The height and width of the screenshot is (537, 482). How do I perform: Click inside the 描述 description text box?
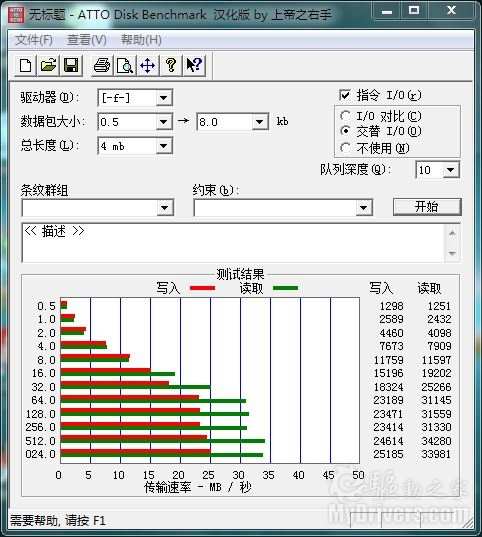pyautogui.click(x=233, y=242)
